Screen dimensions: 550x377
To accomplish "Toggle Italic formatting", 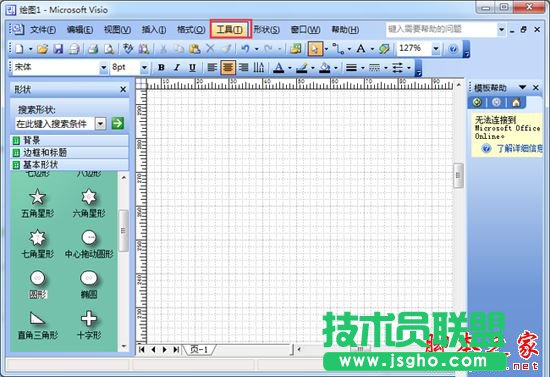I will [177, 67].
